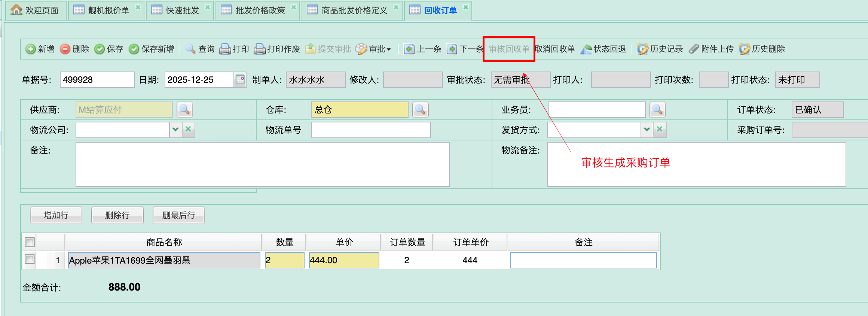Click the 保存 (save) toolbar icon

click(x=100, y=49)
